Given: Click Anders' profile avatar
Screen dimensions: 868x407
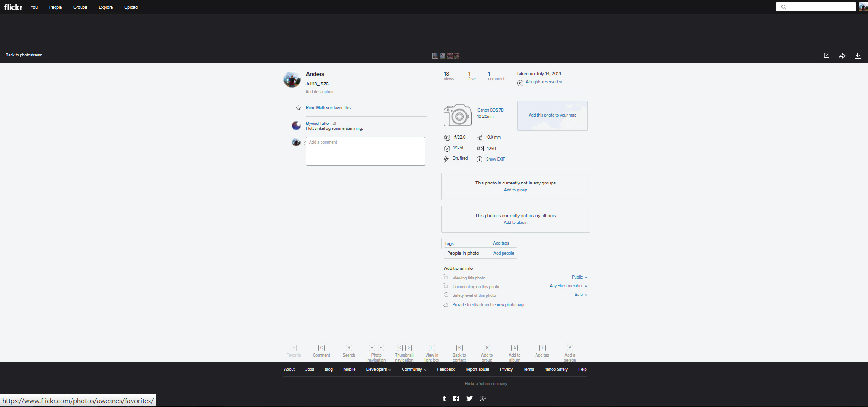Looking at the screenshot, I should [x=292, y=79].
